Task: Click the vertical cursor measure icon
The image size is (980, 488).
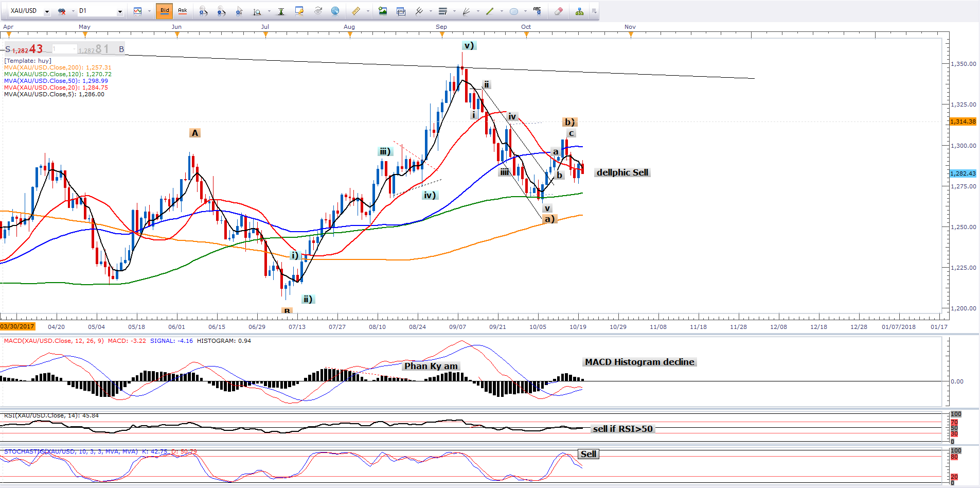Action: point(281,11)
